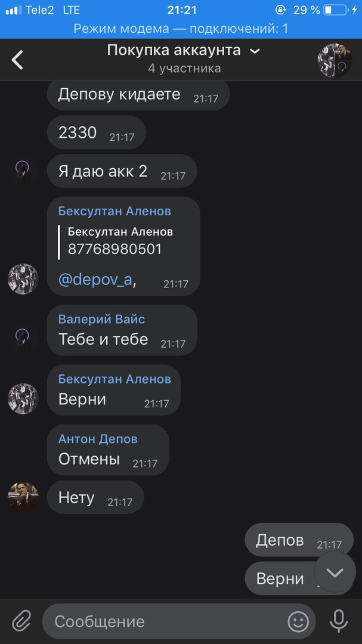Tap the avatar next to the Верни message from Бексултан
Screen dimensions: 362x644
pos(23,398)
